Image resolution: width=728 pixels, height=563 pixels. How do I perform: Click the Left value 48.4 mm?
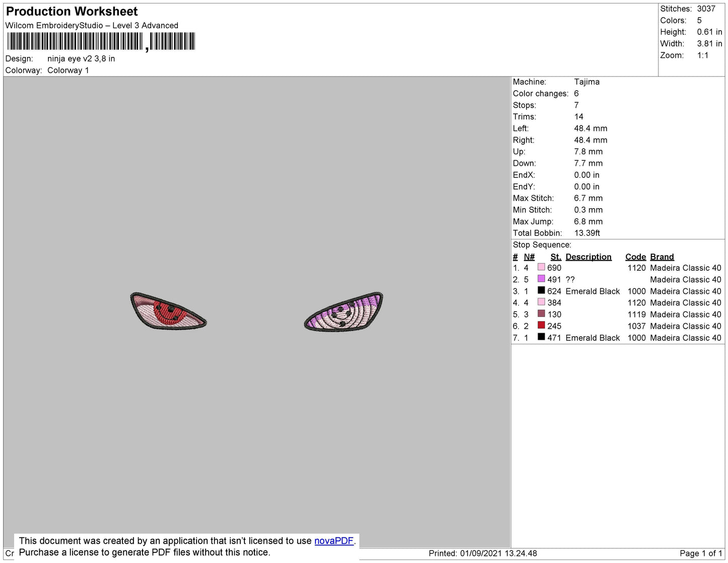tap(590, 128)
